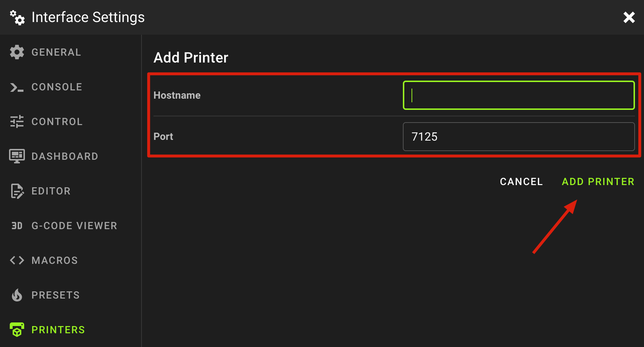644x347 pixels.
Task: Click the Presets flame icon
Action: click(x=17, y=295)
